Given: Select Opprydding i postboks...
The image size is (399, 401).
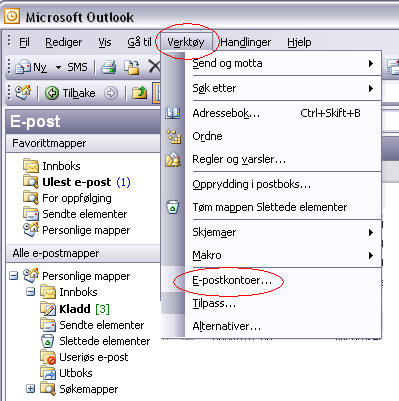Looking at the screenshot, I should [x=283, y=184].
